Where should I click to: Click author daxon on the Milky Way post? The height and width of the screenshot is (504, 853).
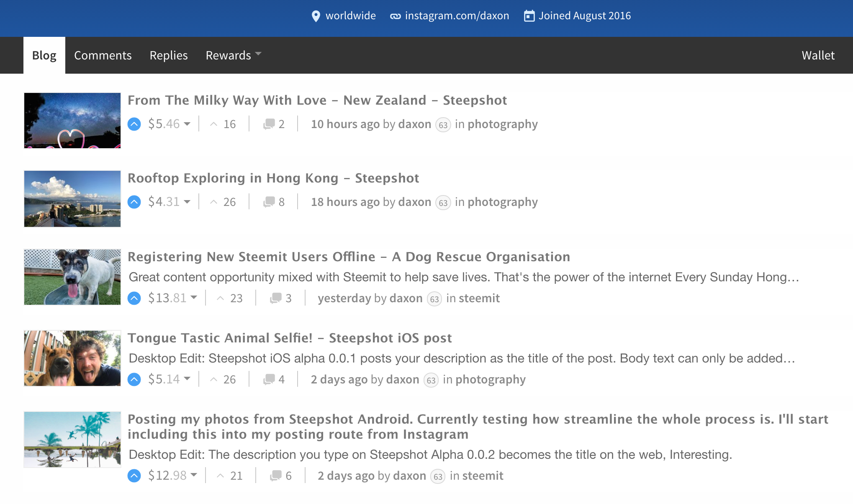[x=415, y=124]
